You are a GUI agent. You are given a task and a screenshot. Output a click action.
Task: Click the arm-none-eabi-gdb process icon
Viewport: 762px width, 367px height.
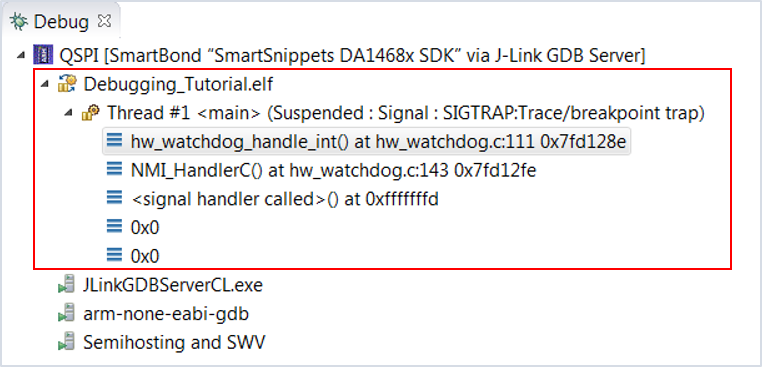(66, 314)
